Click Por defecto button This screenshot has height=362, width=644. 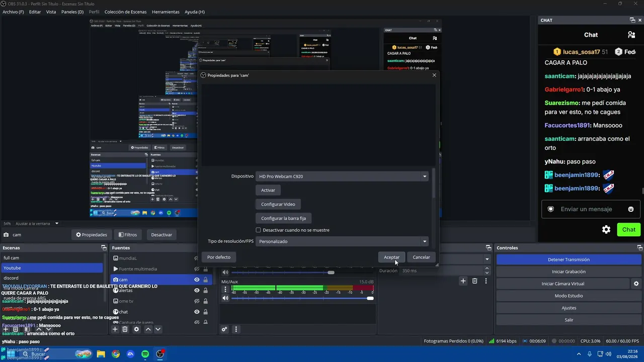219,257
